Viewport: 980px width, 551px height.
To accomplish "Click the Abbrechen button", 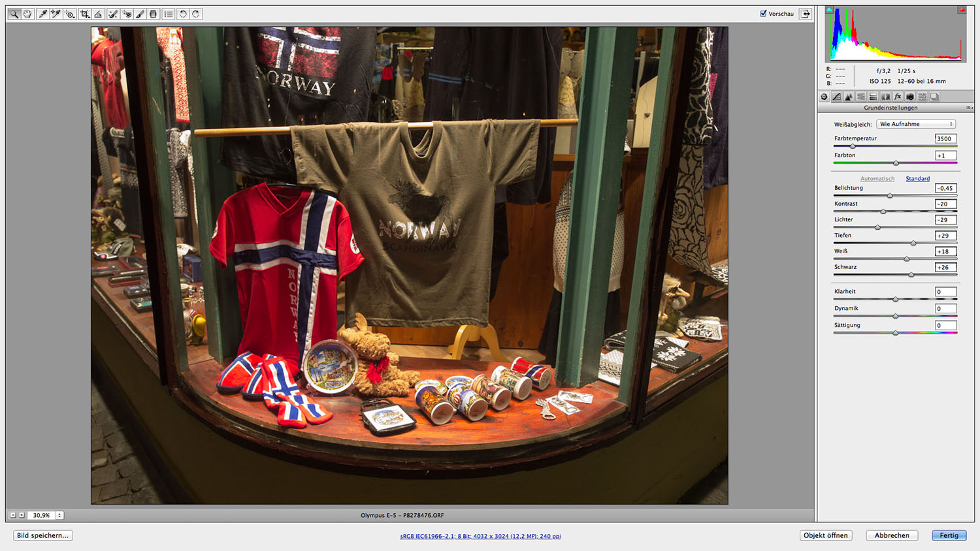I will coord(892,535).
